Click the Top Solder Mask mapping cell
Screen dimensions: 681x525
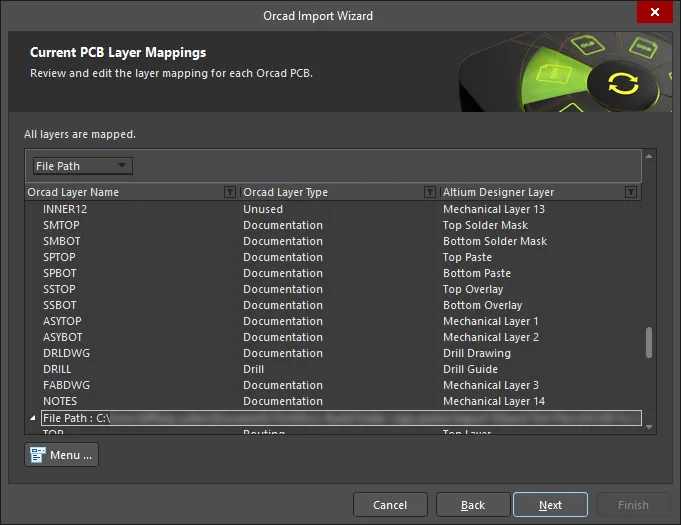[x=485, y=225]
